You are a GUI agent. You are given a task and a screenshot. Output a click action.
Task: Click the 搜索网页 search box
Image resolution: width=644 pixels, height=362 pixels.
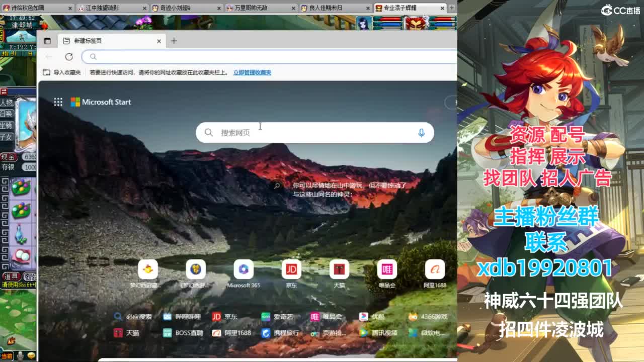click(x=302, y=132)
